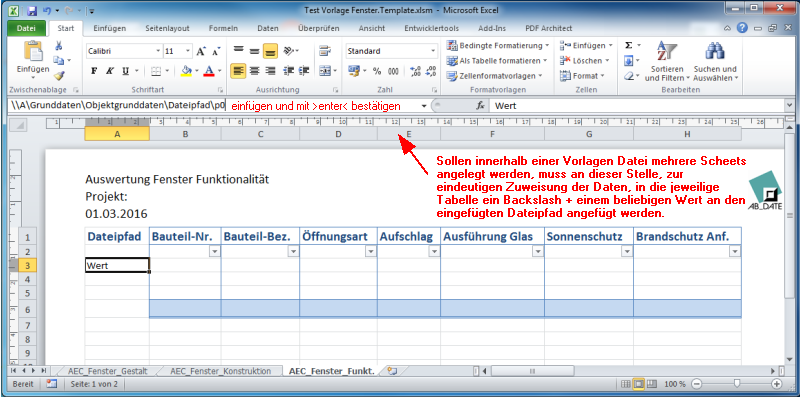Click Sortieren und Filtern button

pos(667,61)
